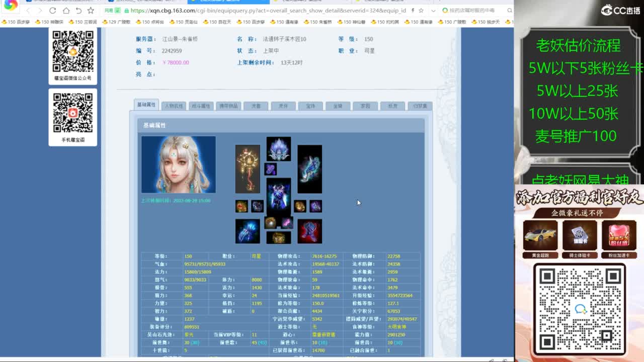Click the blue glove equipment icon

pyautogui.click(x=248, y=231)
